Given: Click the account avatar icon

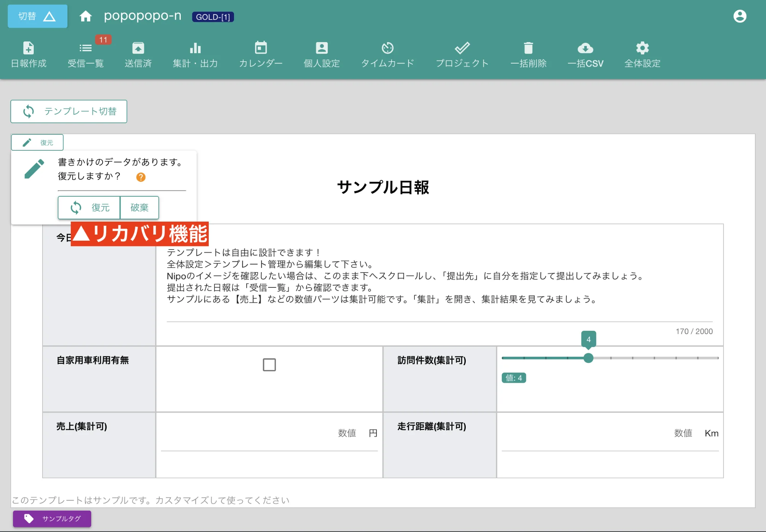Looking at the screenshot, I should coord(740,16).
